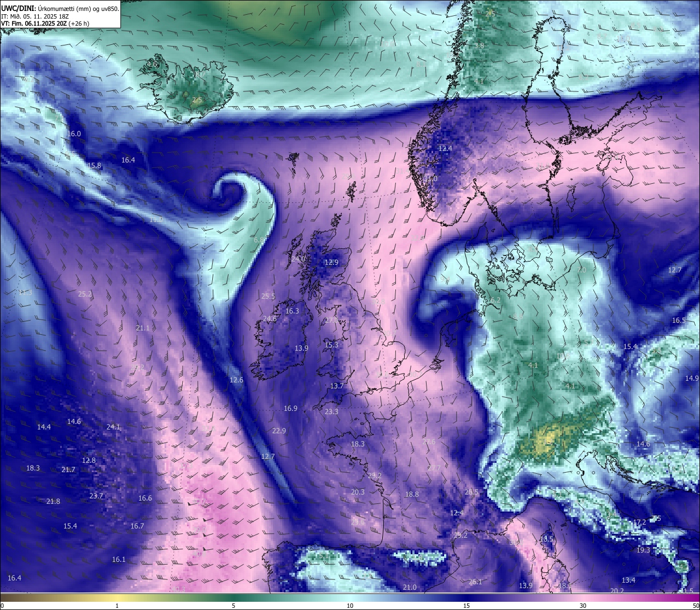The height and width of the screenshot is (610, 700).
Task: Click the colorbar tick label '0'
Action: (x=2, y=606)
